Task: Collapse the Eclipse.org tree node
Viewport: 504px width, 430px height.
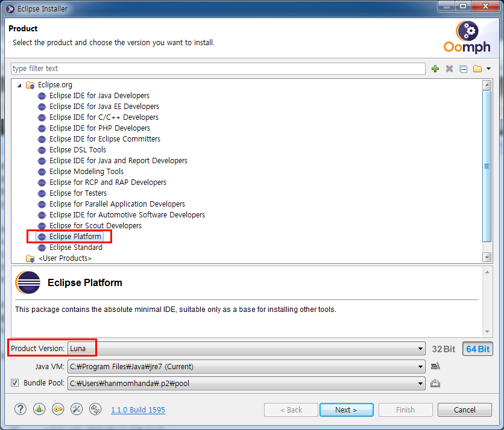Action: pos(20,85)
